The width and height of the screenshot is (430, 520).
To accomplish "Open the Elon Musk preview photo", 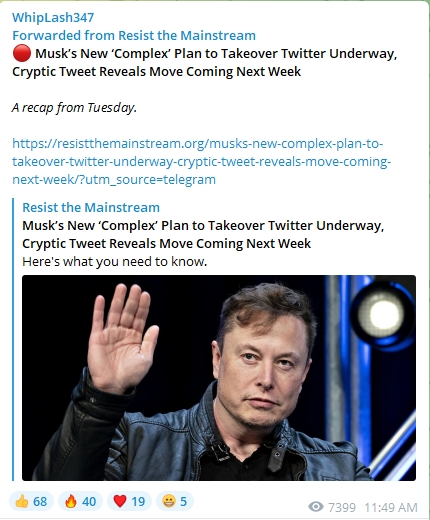I will click(x=219, y=378).
